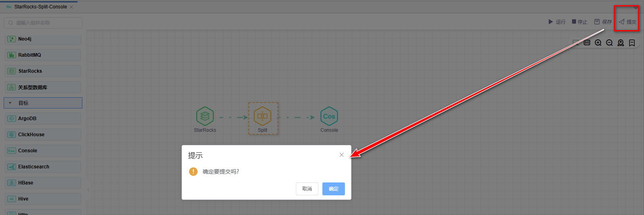Click the canvas locate/center icon
The width and height of the screenshot is (644, 215).
pos(621,43)
